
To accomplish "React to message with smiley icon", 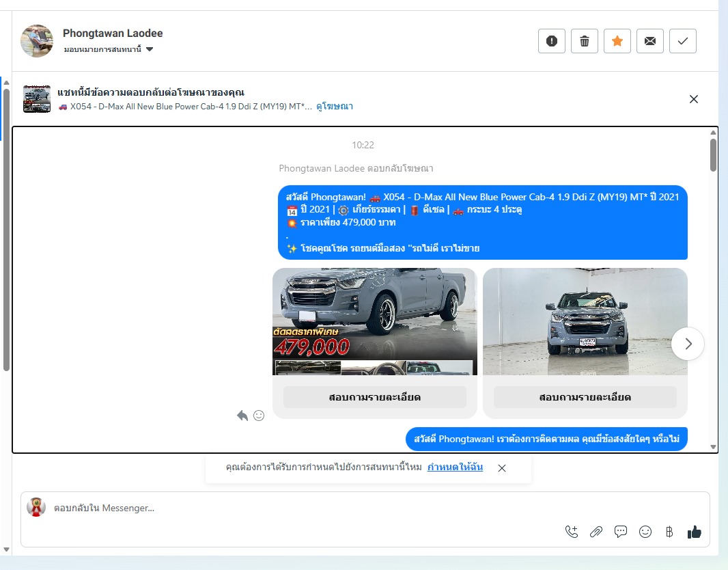I will point(259,416).
